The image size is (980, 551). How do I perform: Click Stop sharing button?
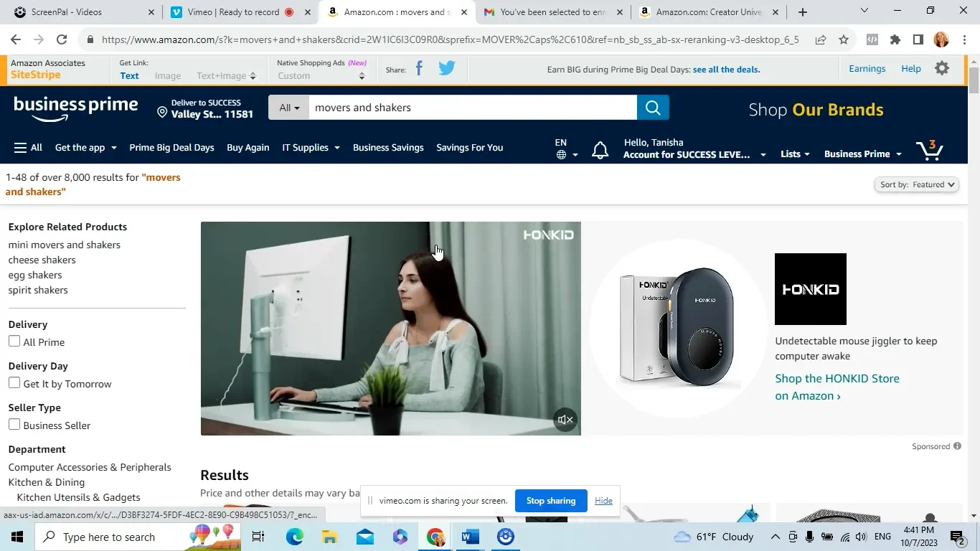pos(551,501)
